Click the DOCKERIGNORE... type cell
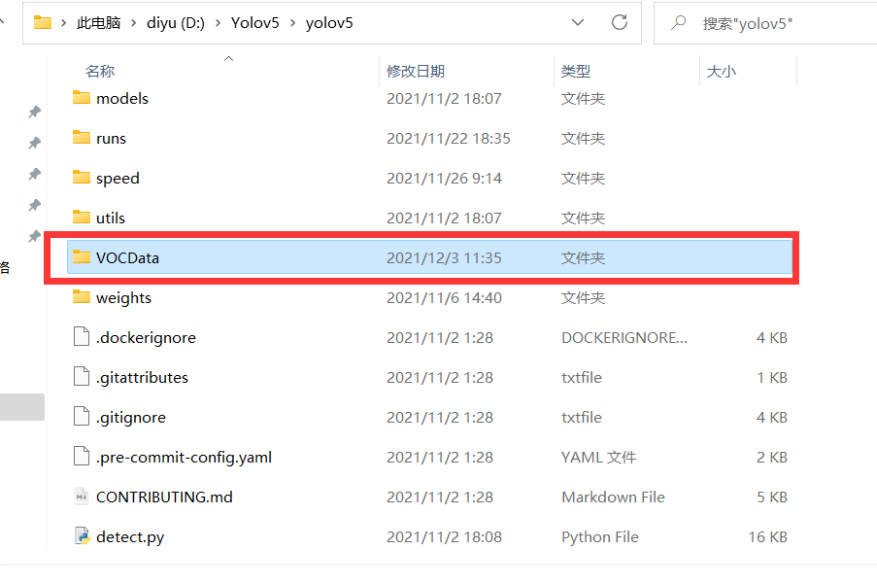 (624, 338)
